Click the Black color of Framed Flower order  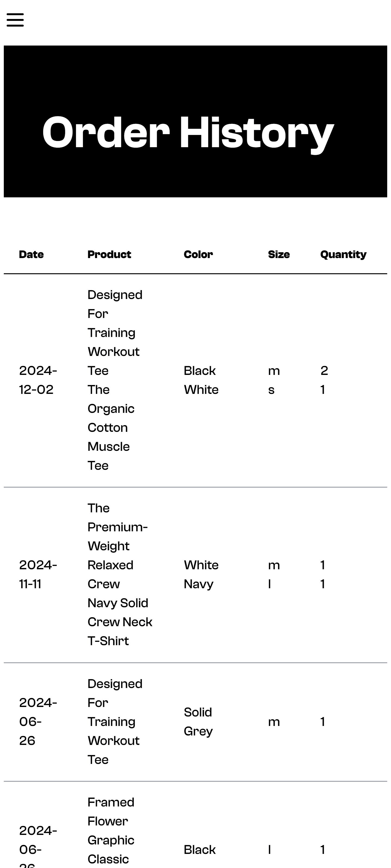click(x=200, y=850)
